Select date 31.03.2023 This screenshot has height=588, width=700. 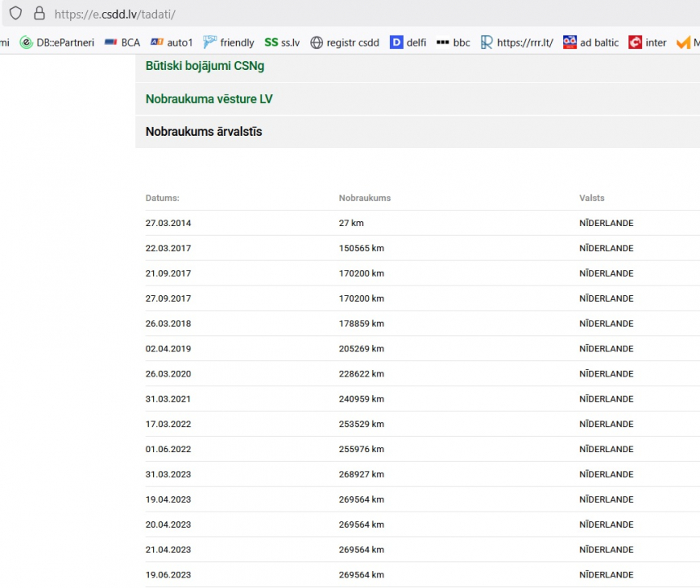tap(168, 474)
